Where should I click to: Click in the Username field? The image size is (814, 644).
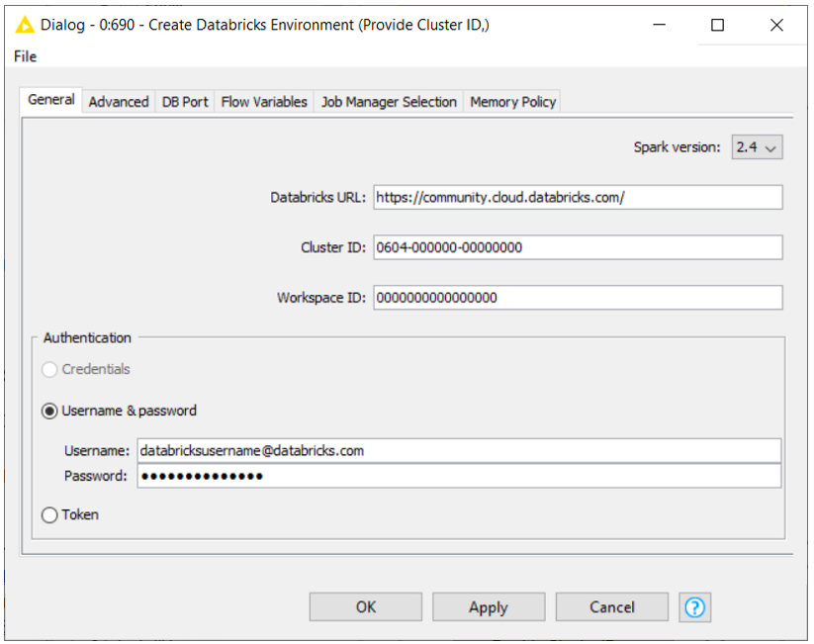pyautogui.click(x=459, y=450)
